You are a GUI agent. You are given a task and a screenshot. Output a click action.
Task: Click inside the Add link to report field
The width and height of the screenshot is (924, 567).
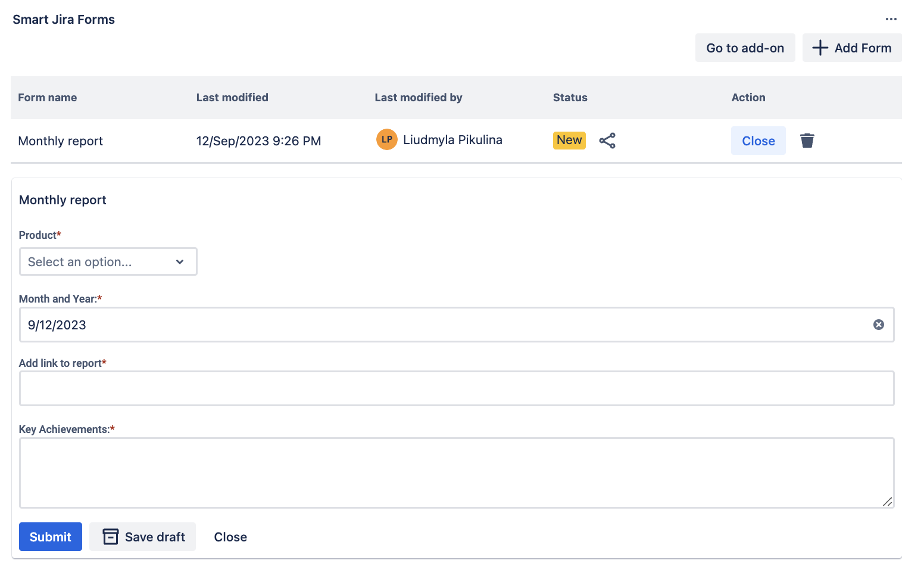tap(456, 388)
